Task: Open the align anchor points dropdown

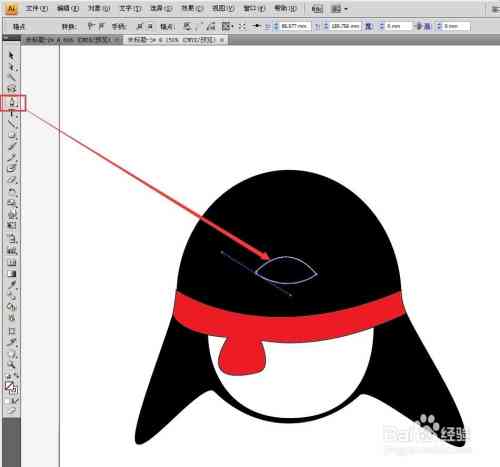Action: coord(228,26)
